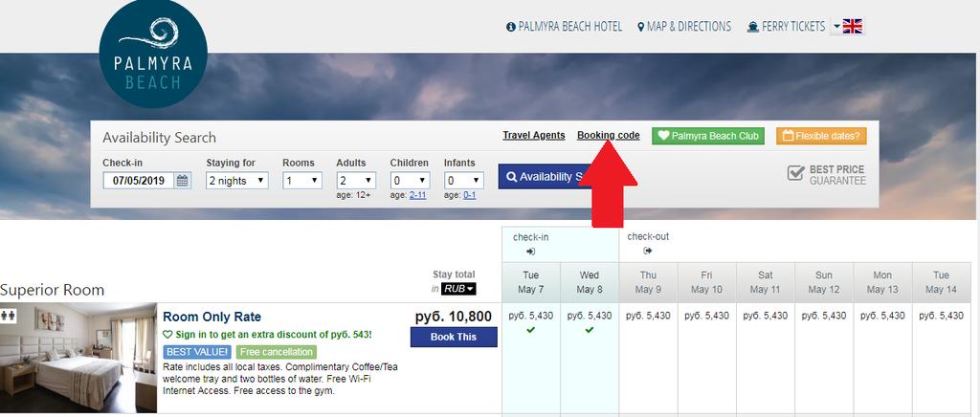
Task: Expand the Adults selection dropdown
Action: pyautogui.click(x=356, y=180)
